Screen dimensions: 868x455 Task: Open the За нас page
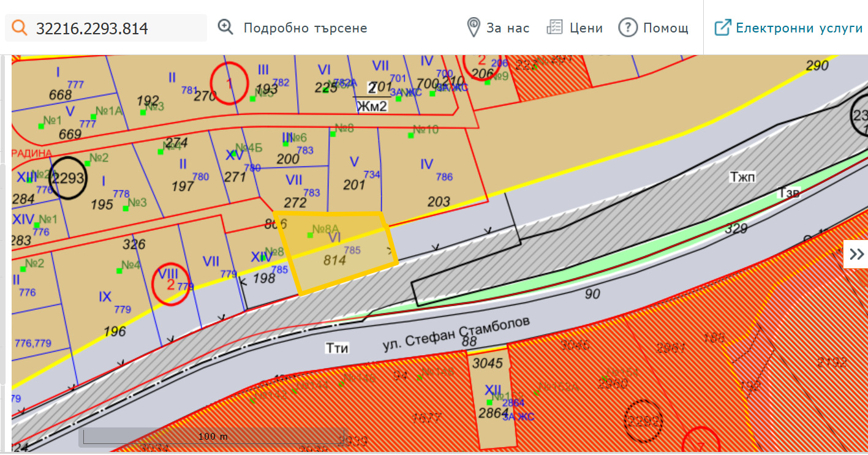508,28
